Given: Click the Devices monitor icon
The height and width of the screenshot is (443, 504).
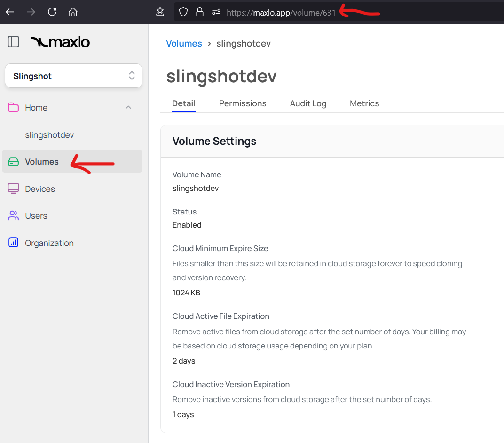Looking at the screenshot, I should pos(13,189).
